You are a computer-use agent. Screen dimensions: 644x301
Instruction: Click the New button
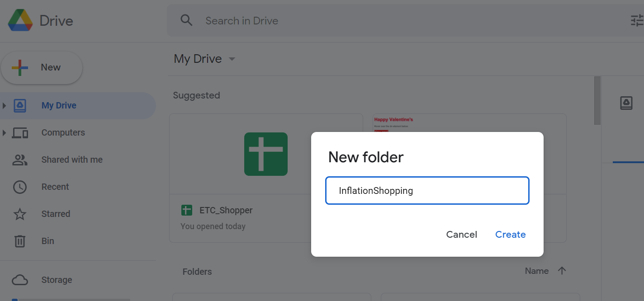pos(42,68)
